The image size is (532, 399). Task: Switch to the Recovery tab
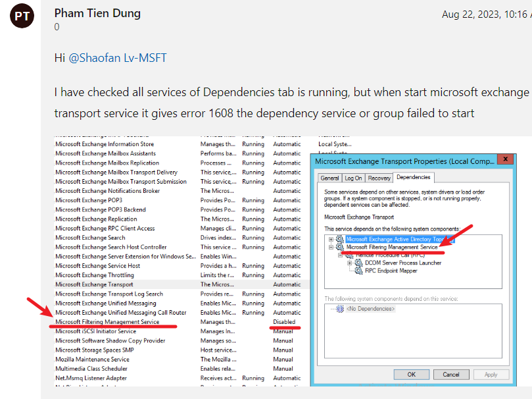pos(379,178)
